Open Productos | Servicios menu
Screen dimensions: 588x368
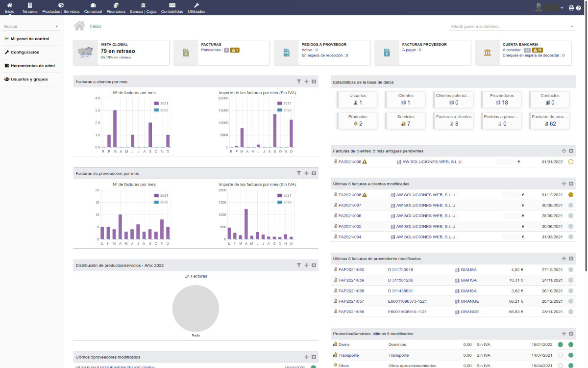click(x=61, y=8)
